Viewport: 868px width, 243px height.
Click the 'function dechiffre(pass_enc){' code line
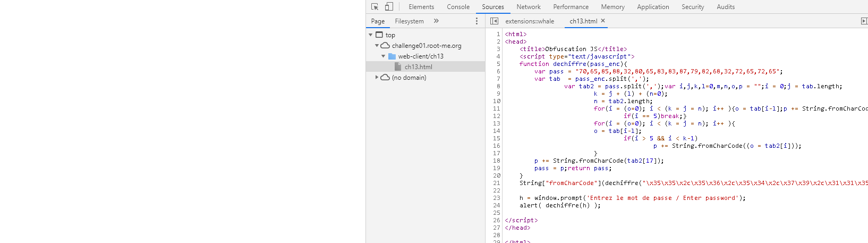tap(573, 64)
